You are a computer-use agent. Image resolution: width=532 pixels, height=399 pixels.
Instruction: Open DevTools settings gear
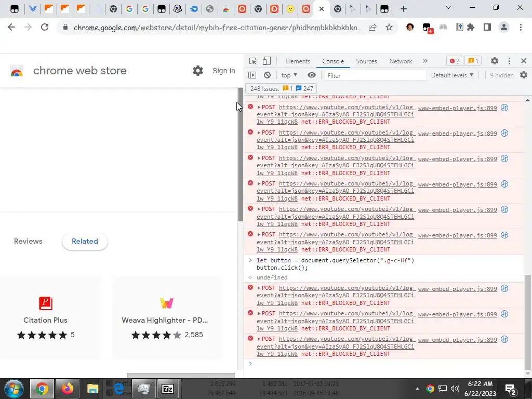coord(495,61)
